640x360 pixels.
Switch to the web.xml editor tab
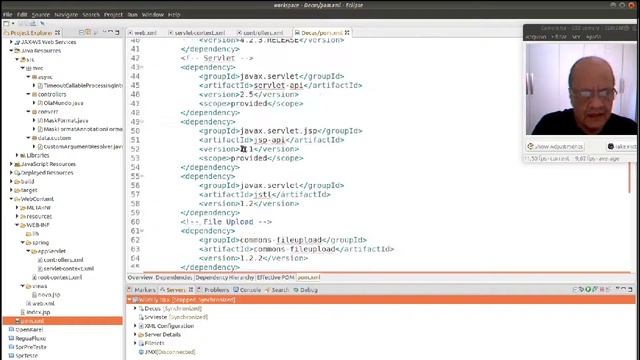[x=143, y=33]
